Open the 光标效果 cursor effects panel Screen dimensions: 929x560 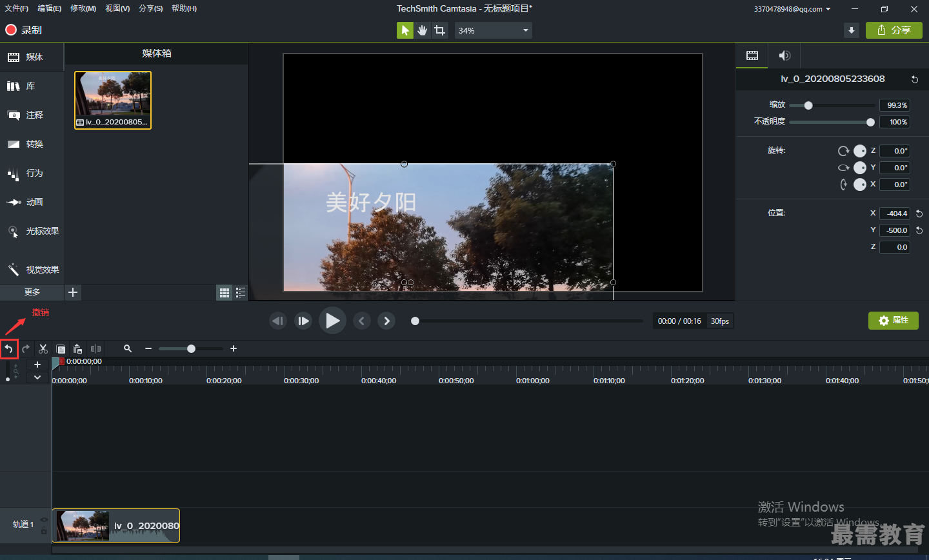32,232
